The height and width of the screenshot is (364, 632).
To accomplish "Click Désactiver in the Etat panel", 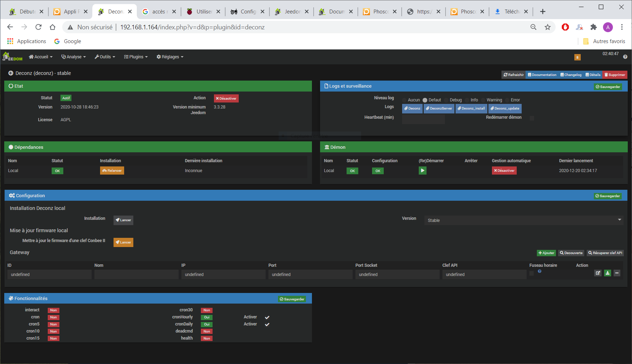I will pos(226,99).
